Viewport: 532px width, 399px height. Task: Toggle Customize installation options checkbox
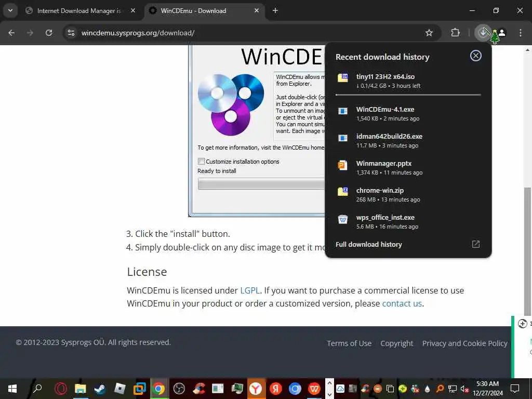(x=201, y=162)
